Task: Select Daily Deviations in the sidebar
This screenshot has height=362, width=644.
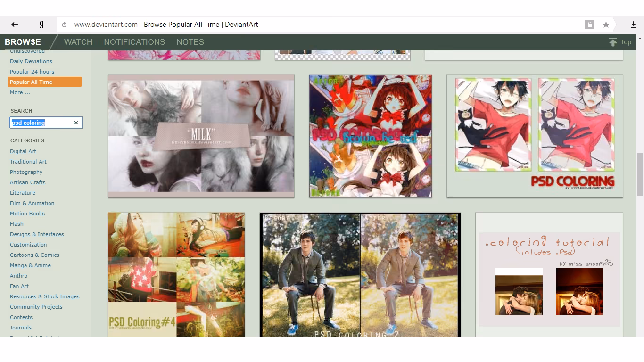Action: 31,61
